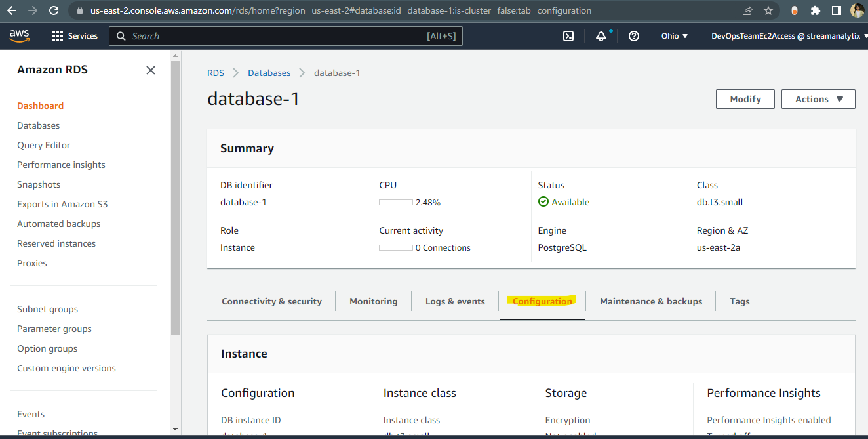Click the AWS logo to go home
868x439 pixels.
click(19, 36)
